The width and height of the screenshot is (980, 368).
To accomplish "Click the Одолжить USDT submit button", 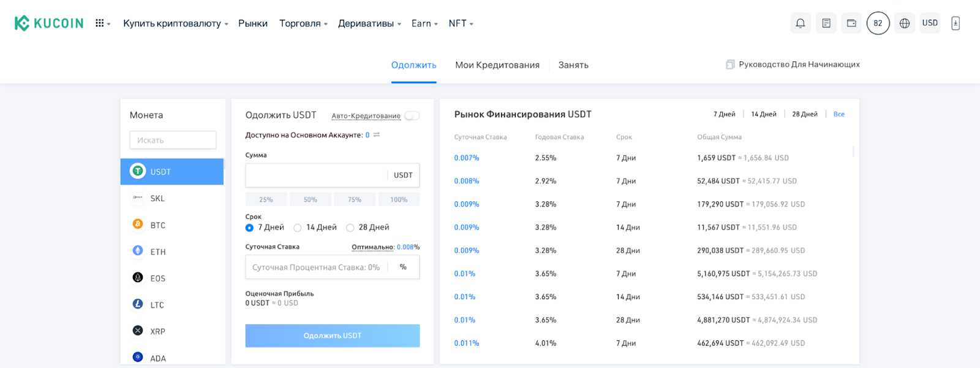I will pyautogui.click(x=333, y=335).
